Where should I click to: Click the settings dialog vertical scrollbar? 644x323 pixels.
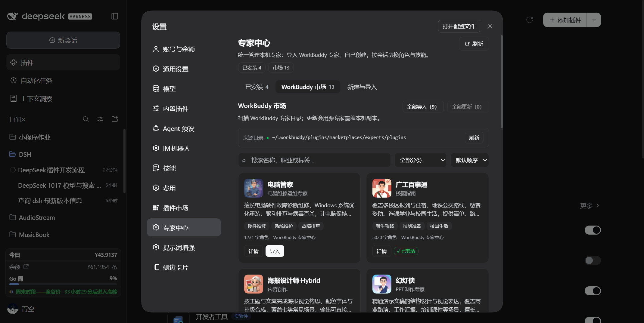(x=501, y=82)
